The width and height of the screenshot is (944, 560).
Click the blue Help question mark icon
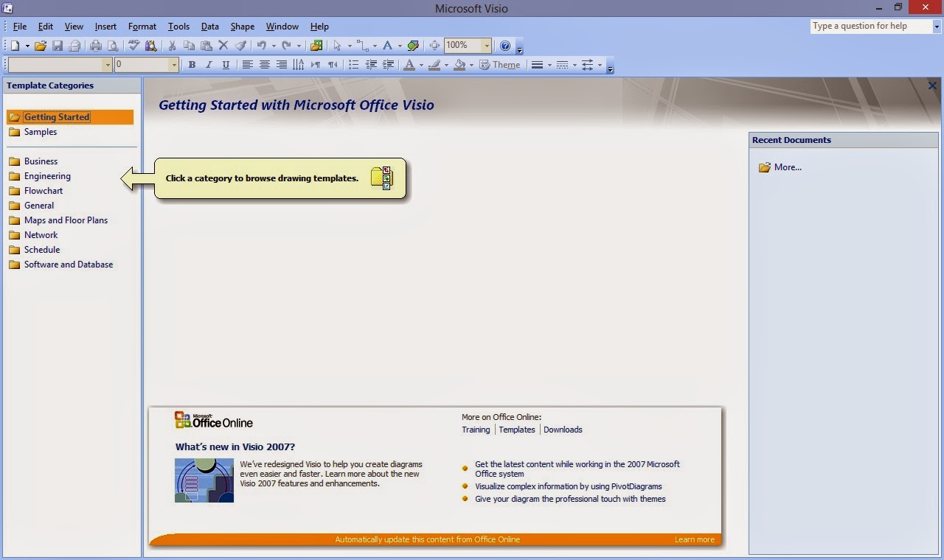coord(505,46)
